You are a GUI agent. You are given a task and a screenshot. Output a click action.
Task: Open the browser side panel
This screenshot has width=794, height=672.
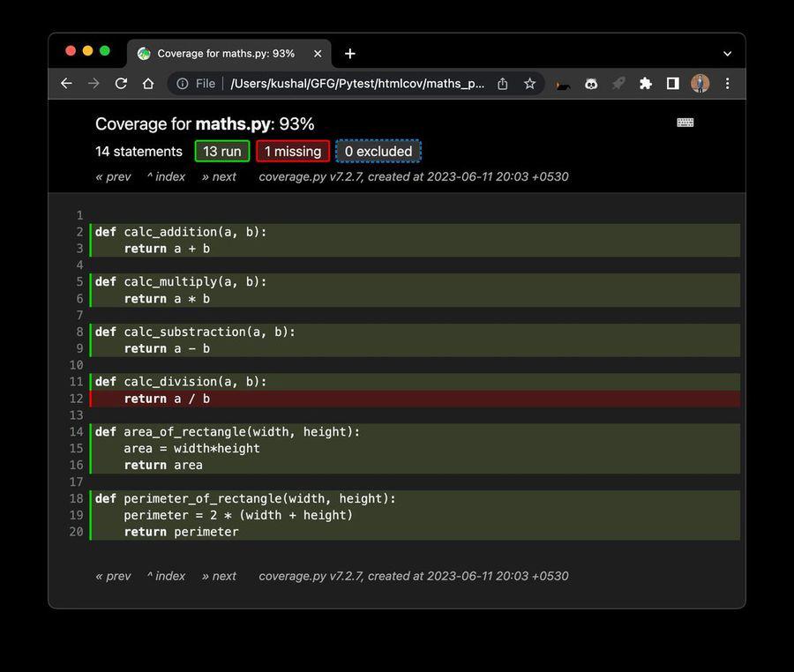point(672,83)
